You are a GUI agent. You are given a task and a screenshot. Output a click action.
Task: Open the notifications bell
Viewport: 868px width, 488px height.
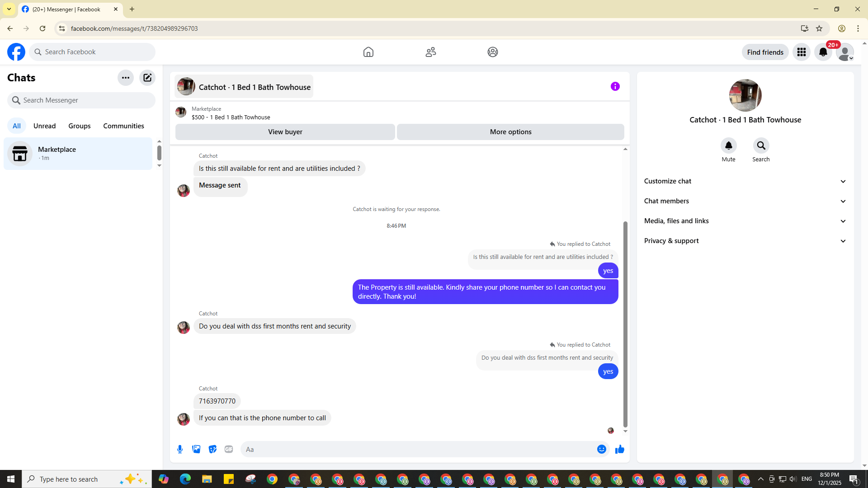823,52
